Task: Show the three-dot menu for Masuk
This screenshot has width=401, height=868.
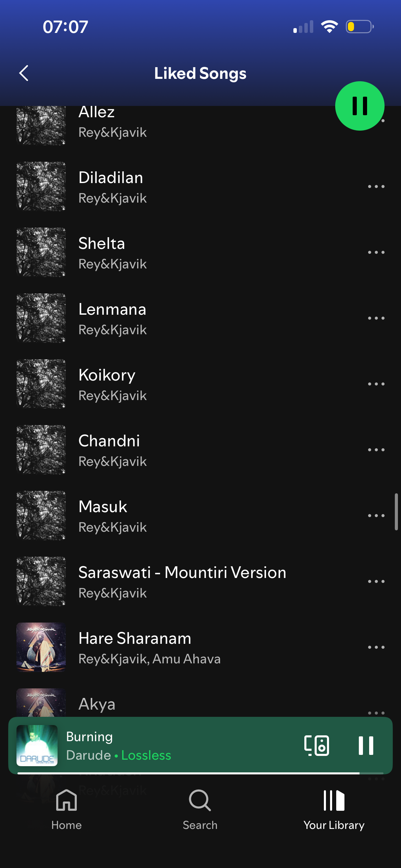Action: point(376,516)
